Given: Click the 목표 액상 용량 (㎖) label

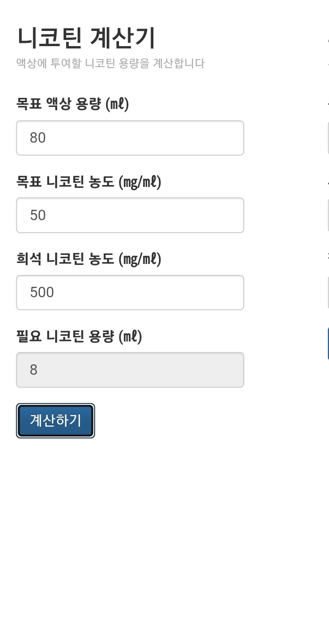Looking at the screenshot, I should coord(73,104).
